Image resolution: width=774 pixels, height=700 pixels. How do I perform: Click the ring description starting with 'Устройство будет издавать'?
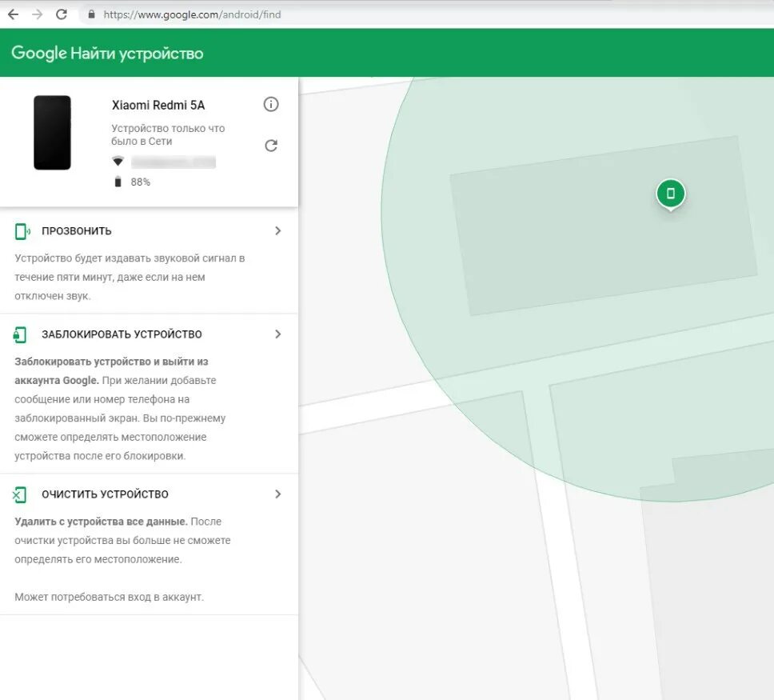coord(130,277)
